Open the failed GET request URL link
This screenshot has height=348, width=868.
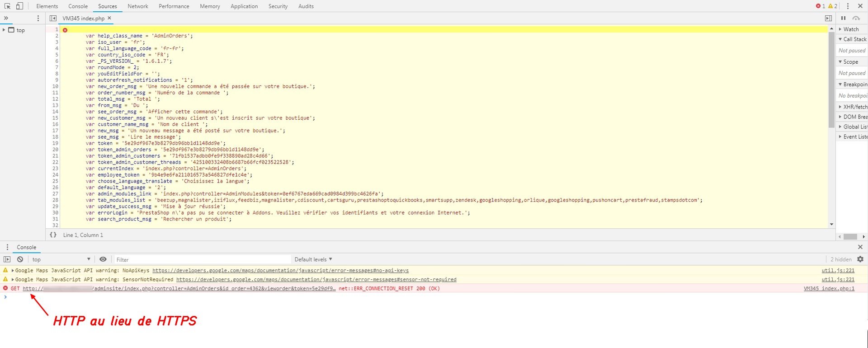point(179,288)
